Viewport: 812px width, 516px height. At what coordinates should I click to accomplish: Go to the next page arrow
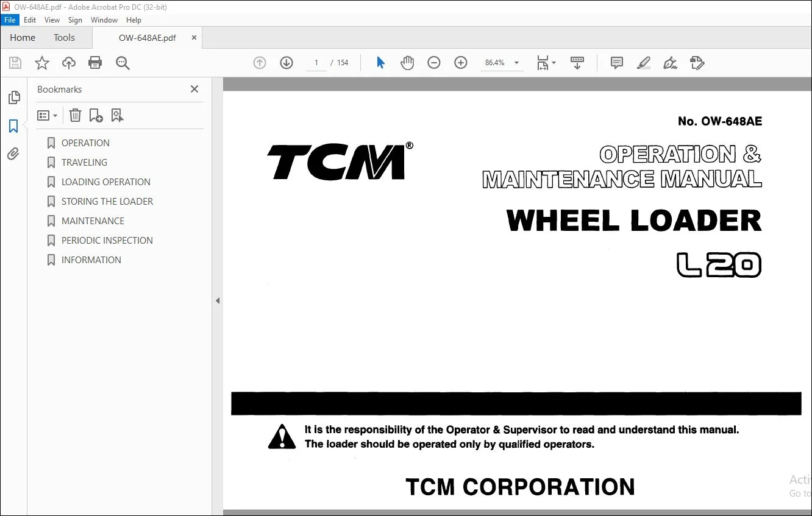point(287,63)
